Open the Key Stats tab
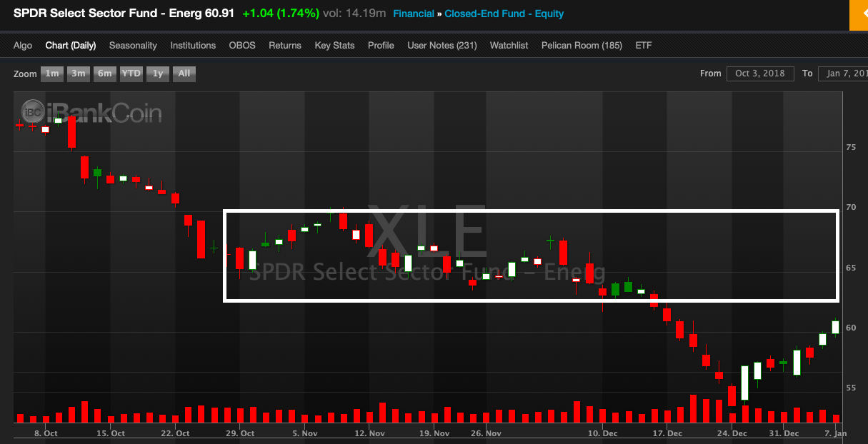868x444 pixels. [x=334, y=45]
